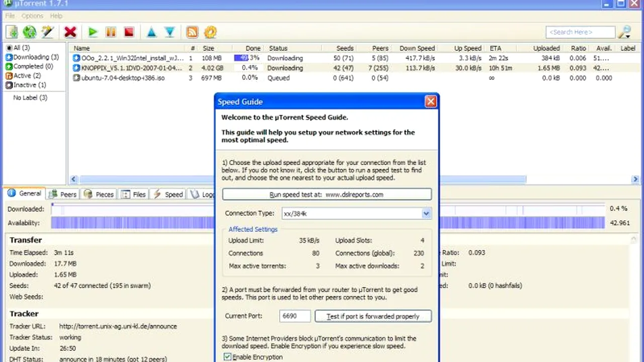644x362 pixels.
Task: Open the Connection Type dropdown
Action: 426,213
